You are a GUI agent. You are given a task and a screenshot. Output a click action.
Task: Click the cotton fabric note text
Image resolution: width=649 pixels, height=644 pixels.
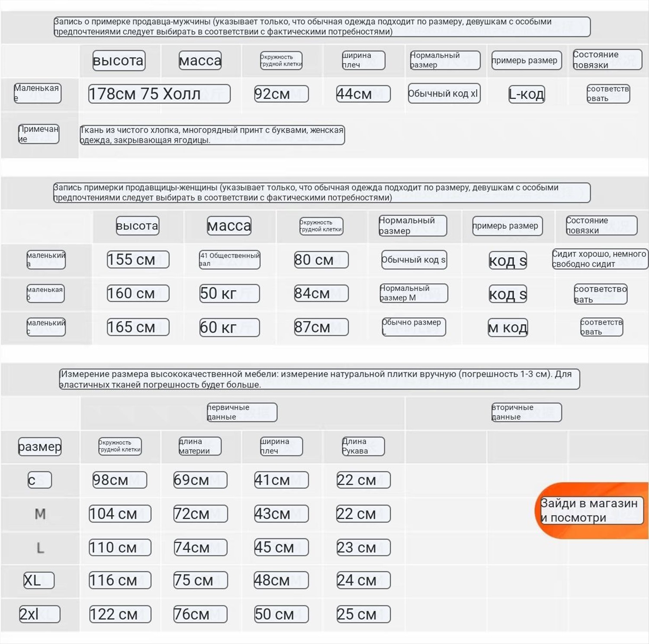212,135
